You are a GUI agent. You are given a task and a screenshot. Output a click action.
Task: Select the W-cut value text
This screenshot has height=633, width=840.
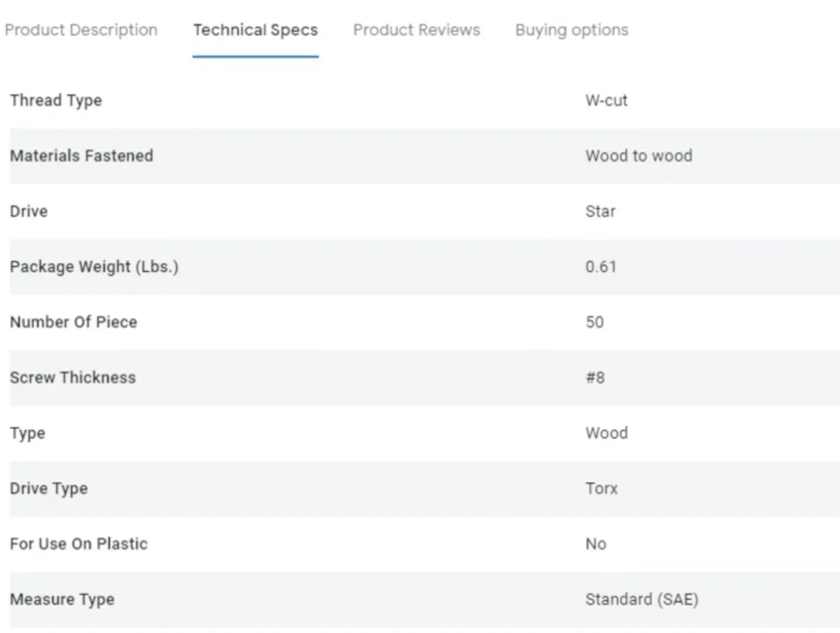click(x=606, y=100)
